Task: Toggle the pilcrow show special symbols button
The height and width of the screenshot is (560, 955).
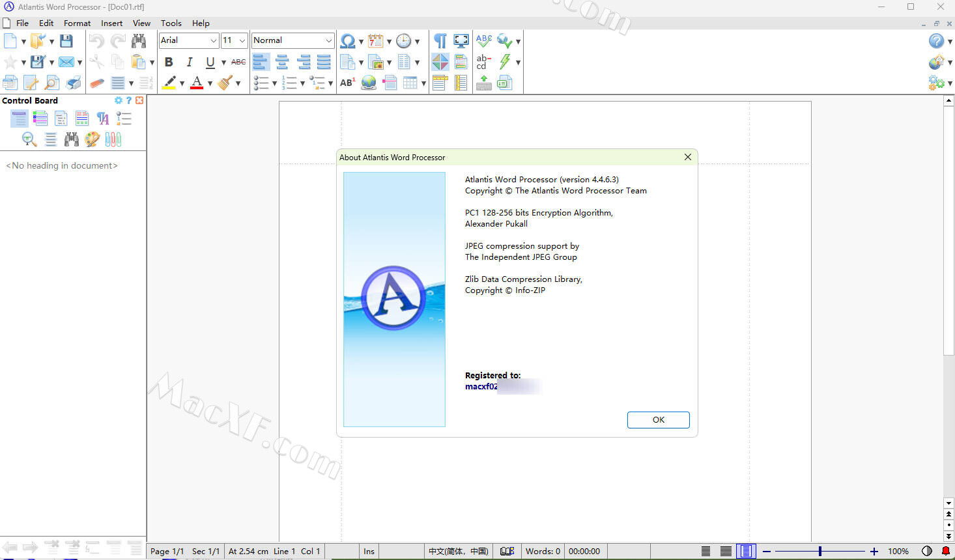Action: coord(440,41)
